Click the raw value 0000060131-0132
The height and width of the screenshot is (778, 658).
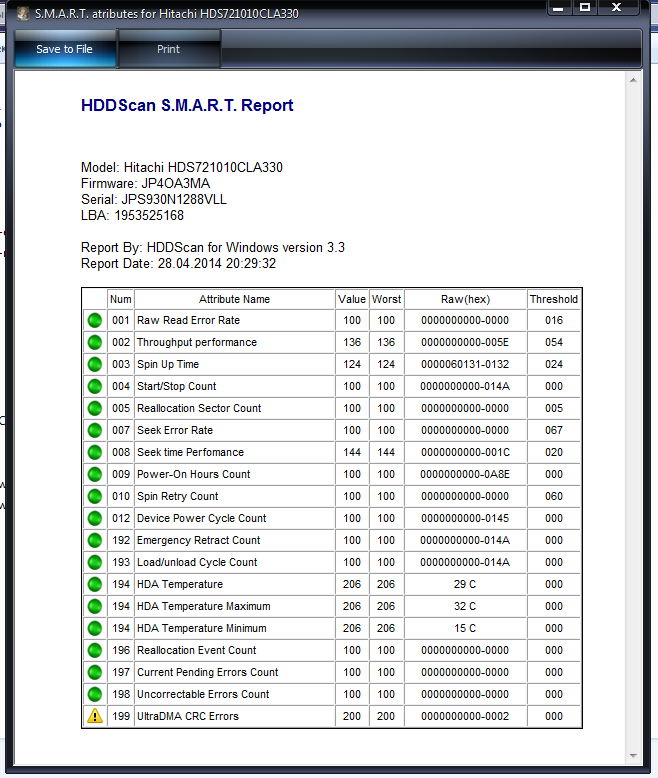[x=465, y=364]
